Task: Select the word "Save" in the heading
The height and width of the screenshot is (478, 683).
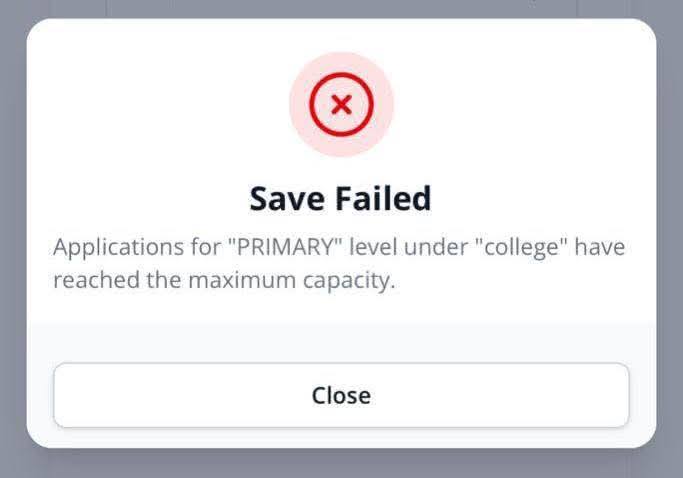Action: pyautogui.click(x=285, y=198)
